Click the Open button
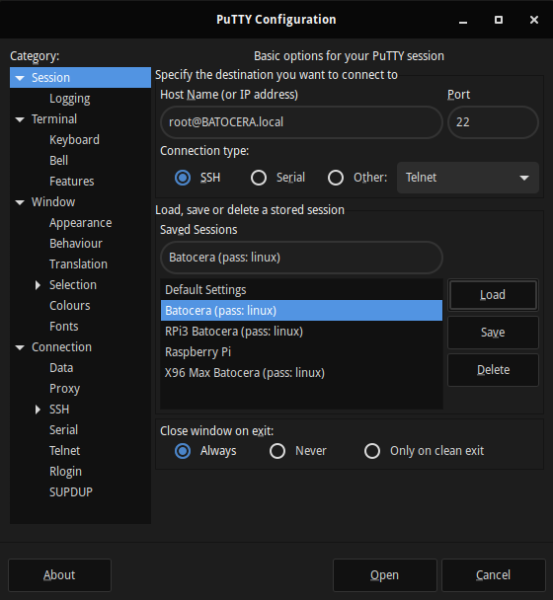Screen dimensions: 553x600 coord(385,575)
